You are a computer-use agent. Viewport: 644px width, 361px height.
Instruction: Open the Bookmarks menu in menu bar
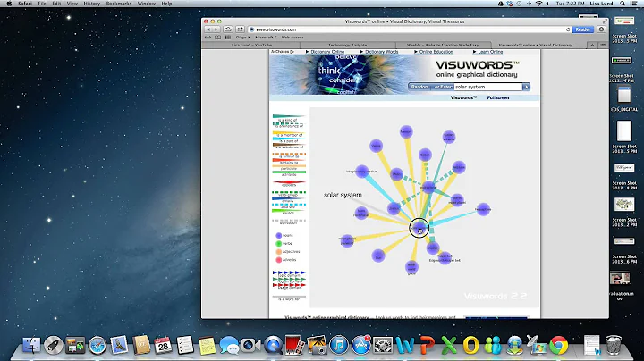point(119,4)
